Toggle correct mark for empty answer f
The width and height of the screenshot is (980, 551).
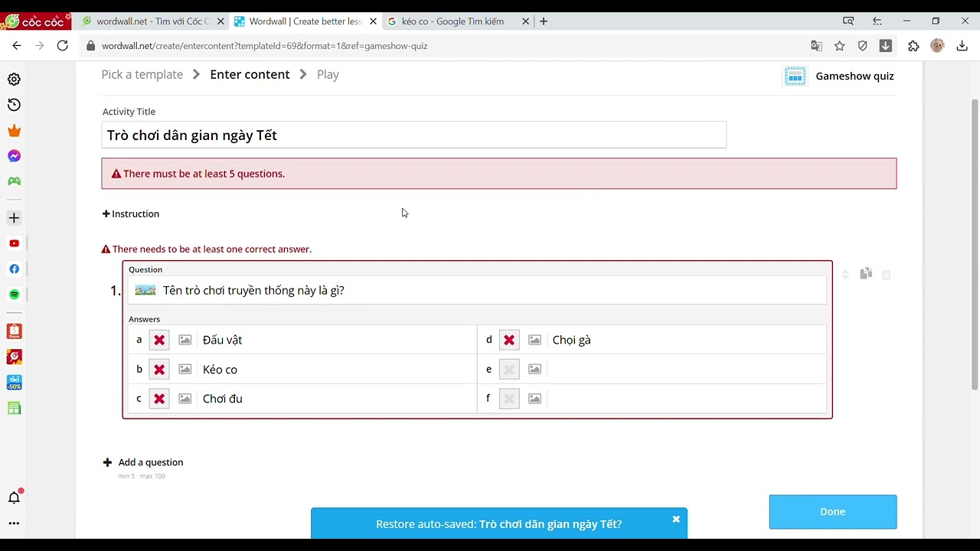click(x=509, y=399)
